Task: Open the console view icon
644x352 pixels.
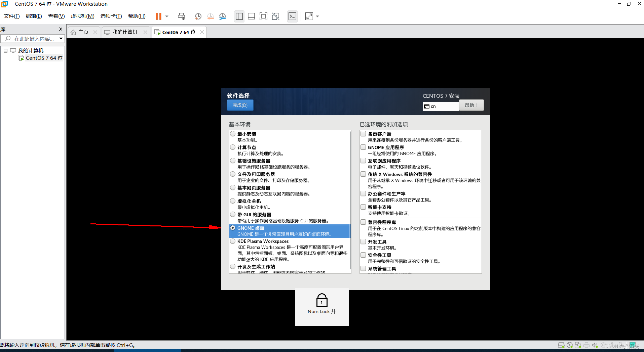Action: 292,16
